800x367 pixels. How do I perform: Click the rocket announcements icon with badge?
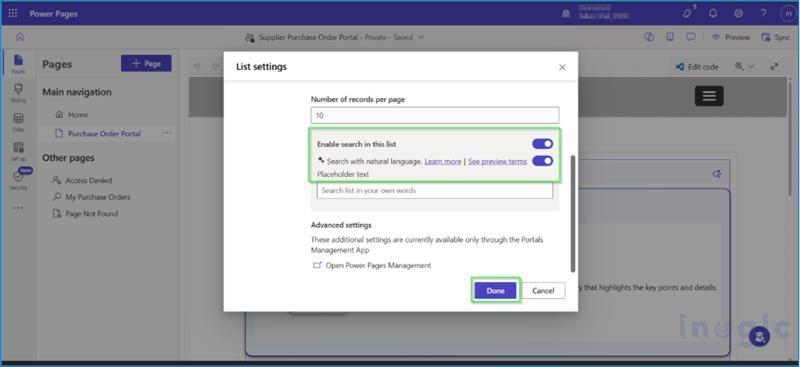coord(688,13)
